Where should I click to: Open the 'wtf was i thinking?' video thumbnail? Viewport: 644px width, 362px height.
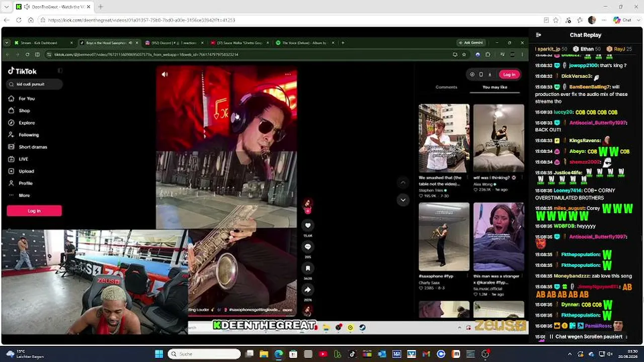[499, 138]
